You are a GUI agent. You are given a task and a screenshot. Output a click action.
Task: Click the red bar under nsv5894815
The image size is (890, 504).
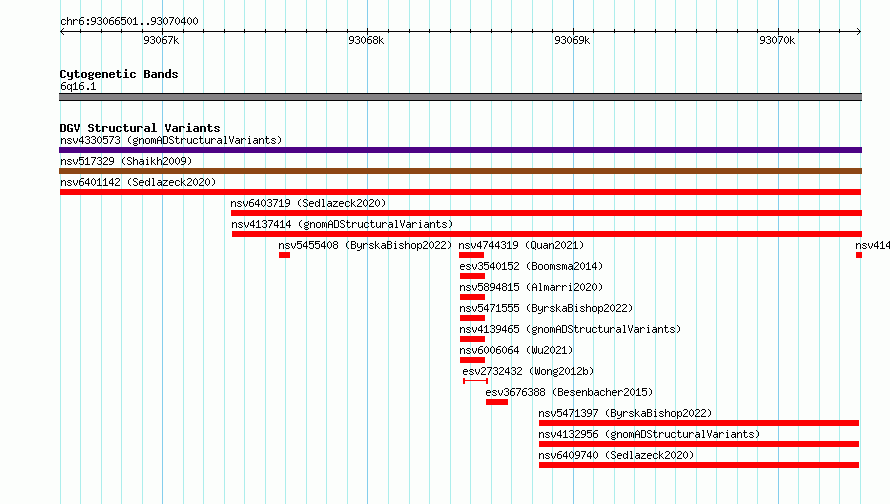(472, 297)
